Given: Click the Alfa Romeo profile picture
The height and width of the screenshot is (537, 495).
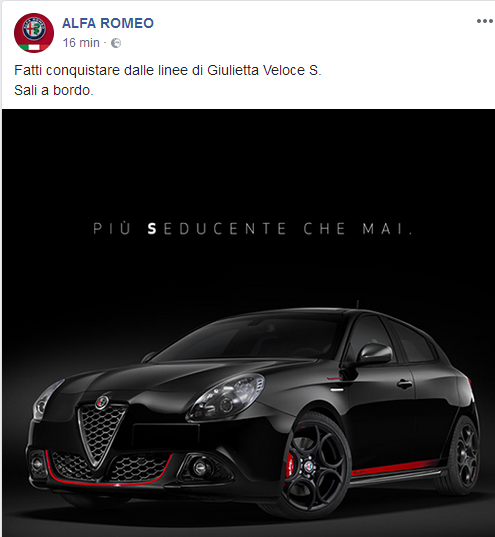Looking at the screenshot, I should (x=34, y=33).
